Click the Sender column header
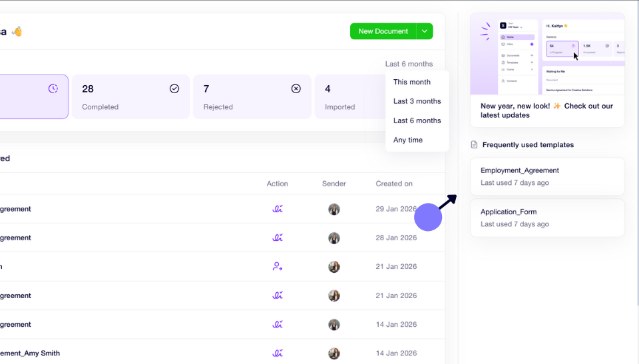The width and height of the screenshot is (639, 364). [x=333, y=184]
